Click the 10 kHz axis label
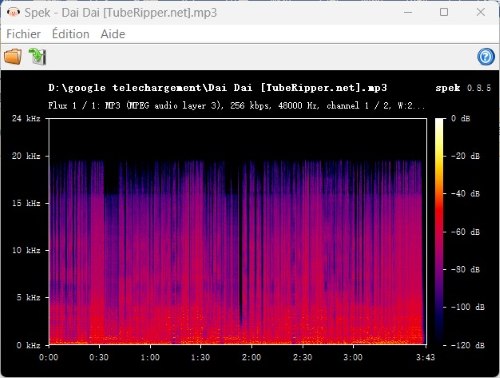Screen dimensions: 500x378 [x=26, y=250]
